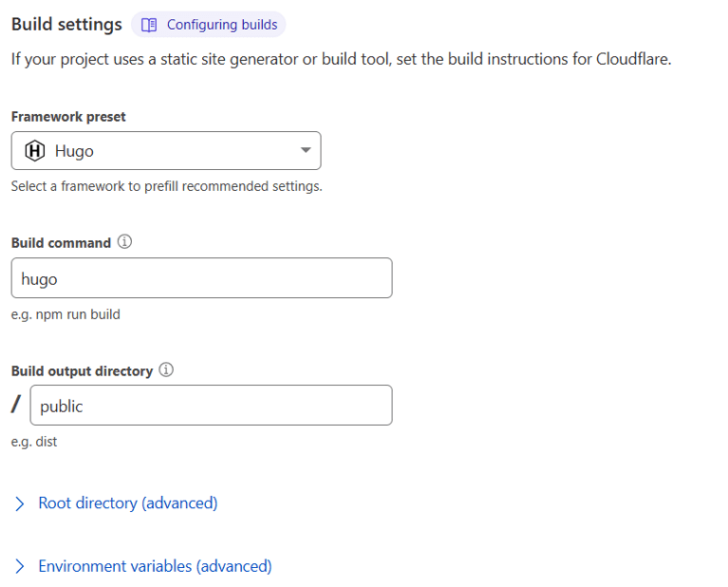Open the Configuring builds documentation link
The width and height of the screenshot is (728, 587).
click(x=222, y=25)
